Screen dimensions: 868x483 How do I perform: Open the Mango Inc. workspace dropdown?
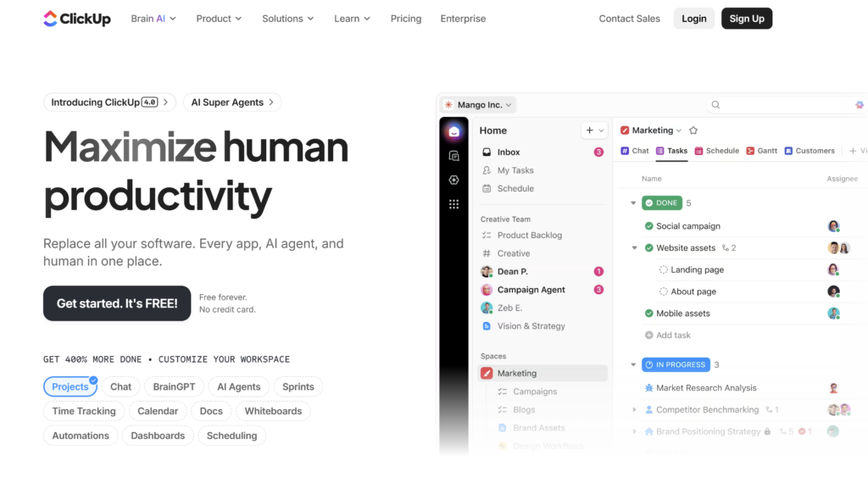tap(478, 105)
